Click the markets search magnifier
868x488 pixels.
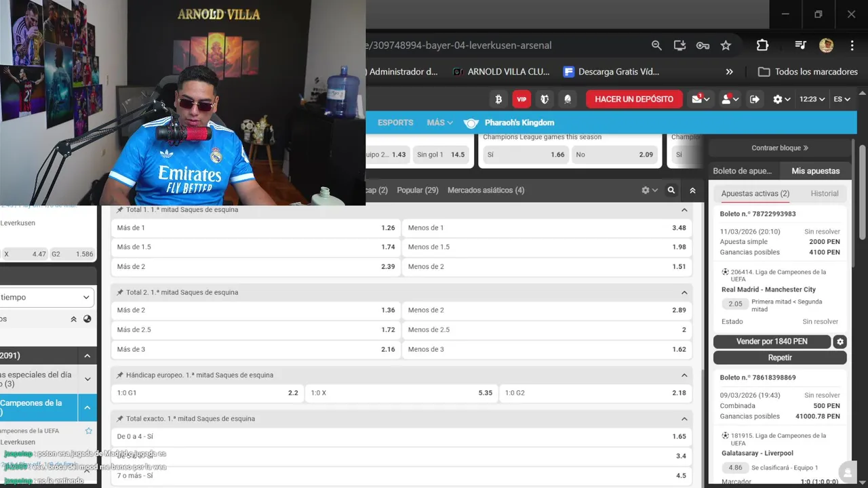coord(671,190)
